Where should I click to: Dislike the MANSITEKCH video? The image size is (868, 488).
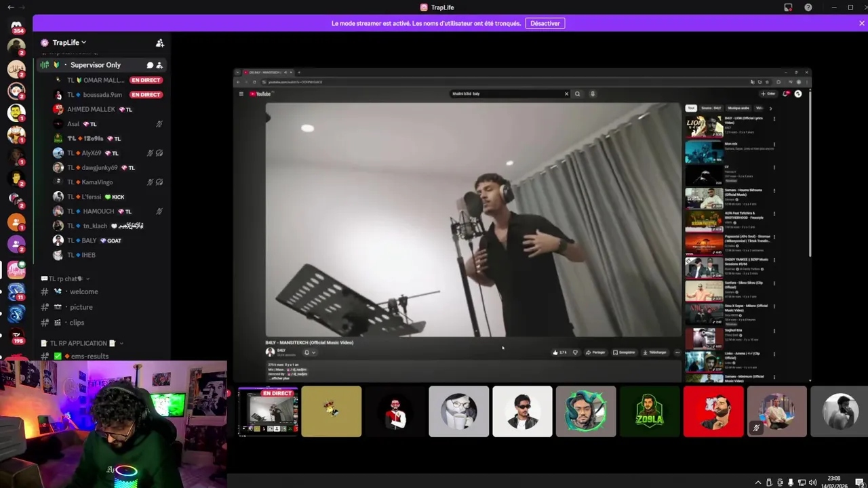[x=575, y=352]
